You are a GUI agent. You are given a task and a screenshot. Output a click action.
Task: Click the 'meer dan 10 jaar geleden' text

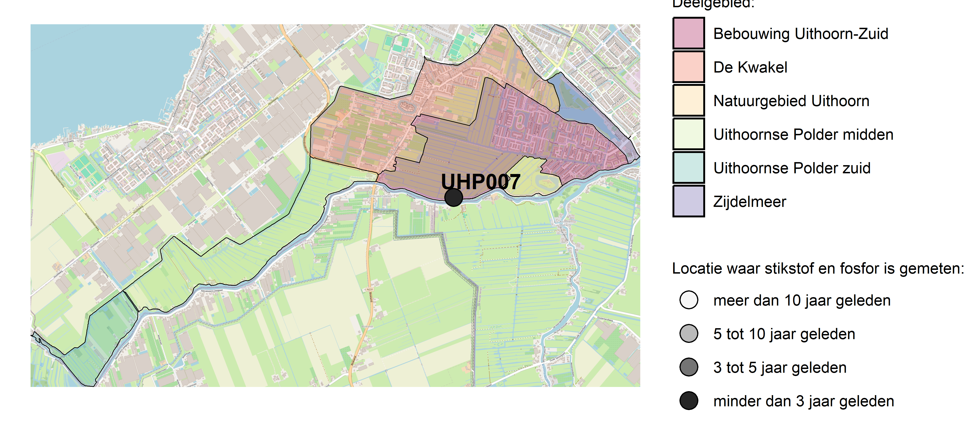pos(802,300)
